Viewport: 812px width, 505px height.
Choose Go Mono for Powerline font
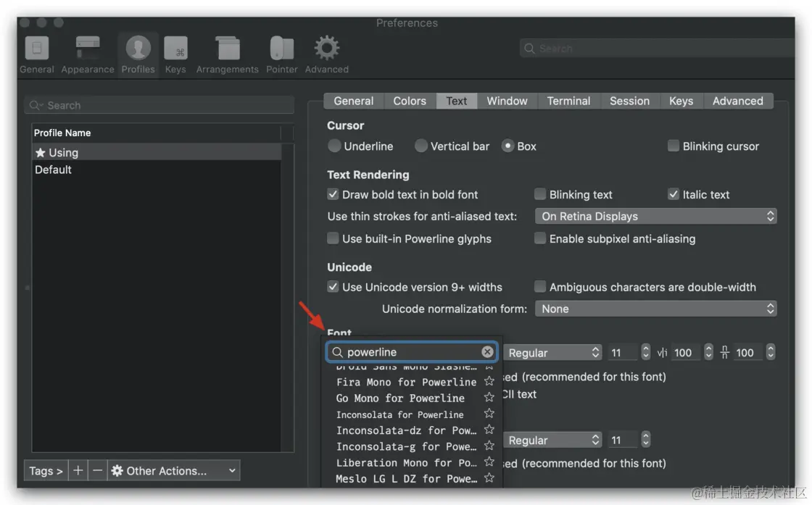(399, 398)
